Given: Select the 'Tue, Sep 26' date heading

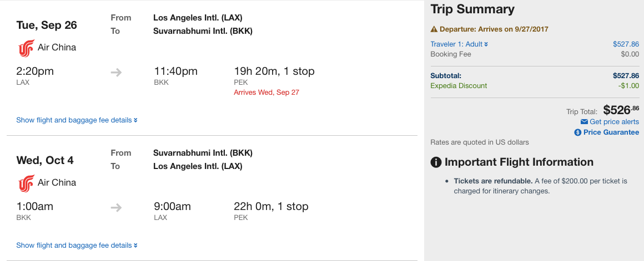Looking at the screenshot, I should click(47, 25).
